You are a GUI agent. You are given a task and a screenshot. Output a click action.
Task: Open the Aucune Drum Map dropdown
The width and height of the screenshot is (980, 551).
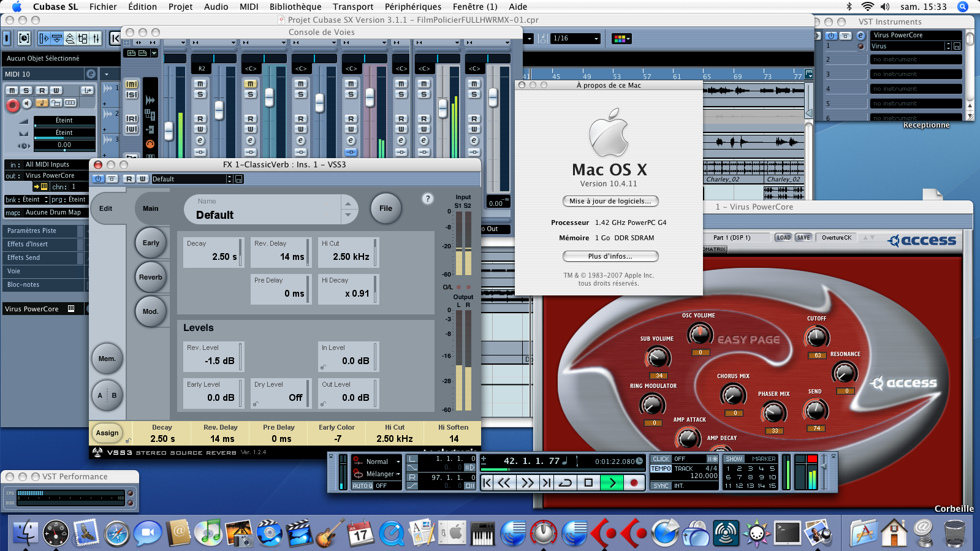pos(55,213)
